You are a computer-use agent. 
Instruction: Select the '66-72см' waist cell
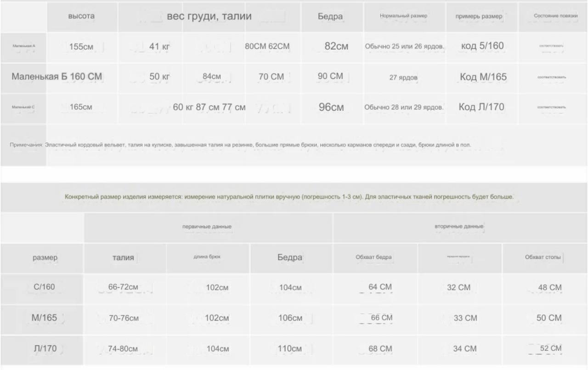[x=123, y=287]
